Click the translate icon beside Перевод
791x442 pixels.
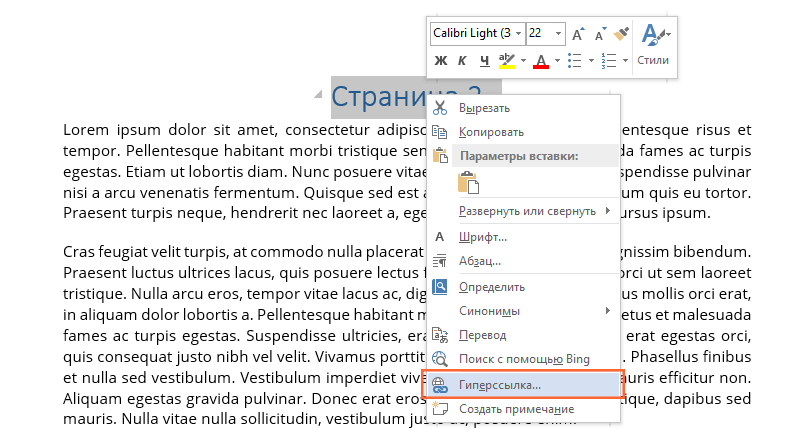(440, 335)
